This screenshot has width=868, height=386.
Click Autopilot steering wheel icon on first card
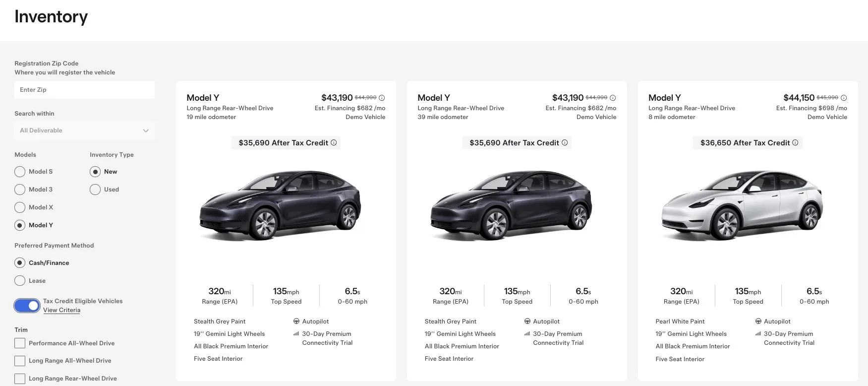pos(296,322)
